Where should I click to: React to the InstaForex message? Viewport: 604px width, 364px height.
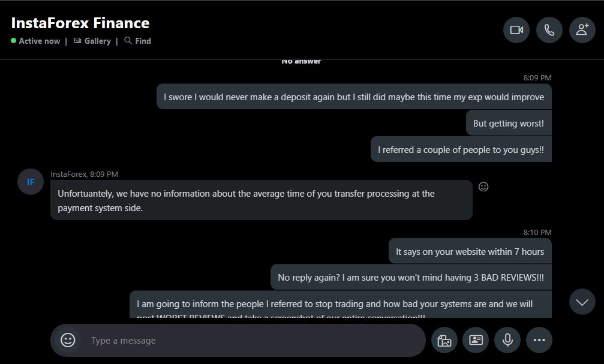coord(483,186)
